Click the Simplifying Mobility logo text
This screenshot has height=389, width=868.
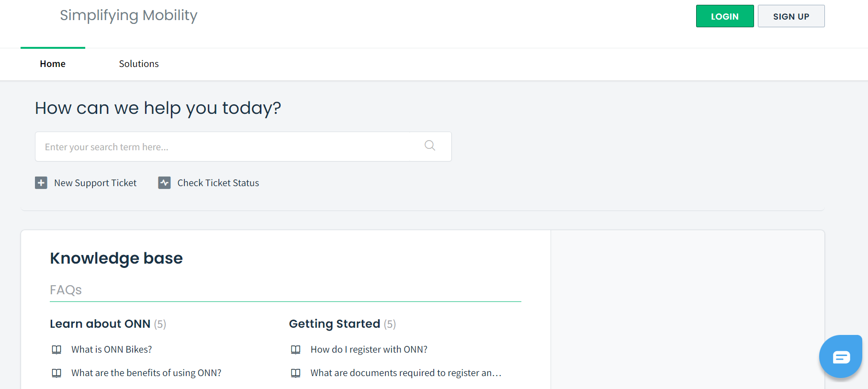[x=128, y=15]
